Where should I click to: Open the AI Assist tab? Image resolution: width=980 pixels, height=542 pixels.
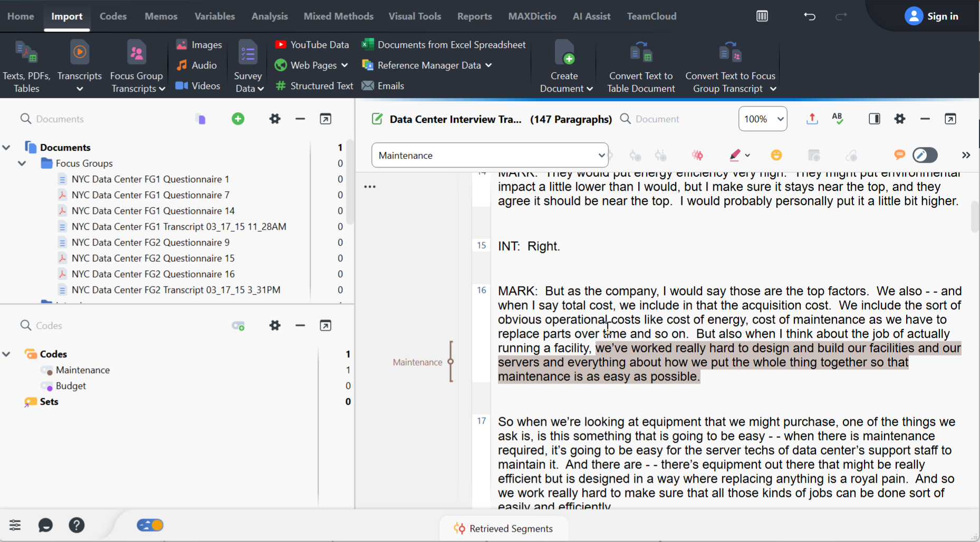coord(591,16)
